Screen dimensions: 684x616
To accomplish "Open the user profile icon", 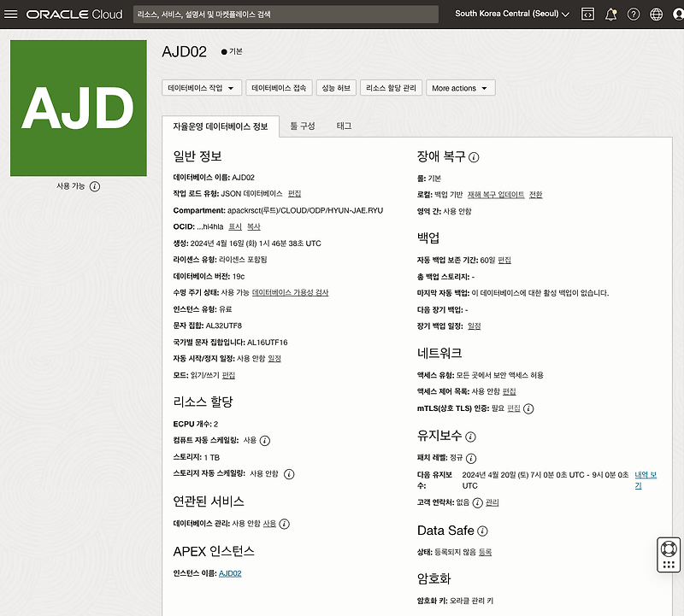I will (676, 13).
